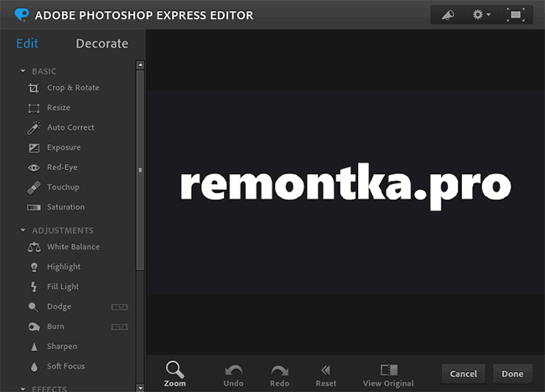
Task: Click the 'Fill Light' label
Action: [x=63, y=286]
